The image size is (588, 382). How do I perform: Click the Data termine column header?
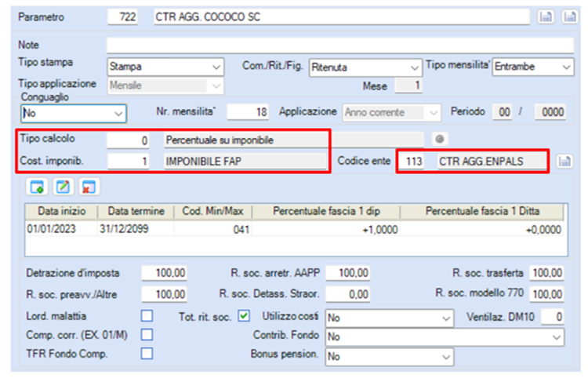[136, 211]
